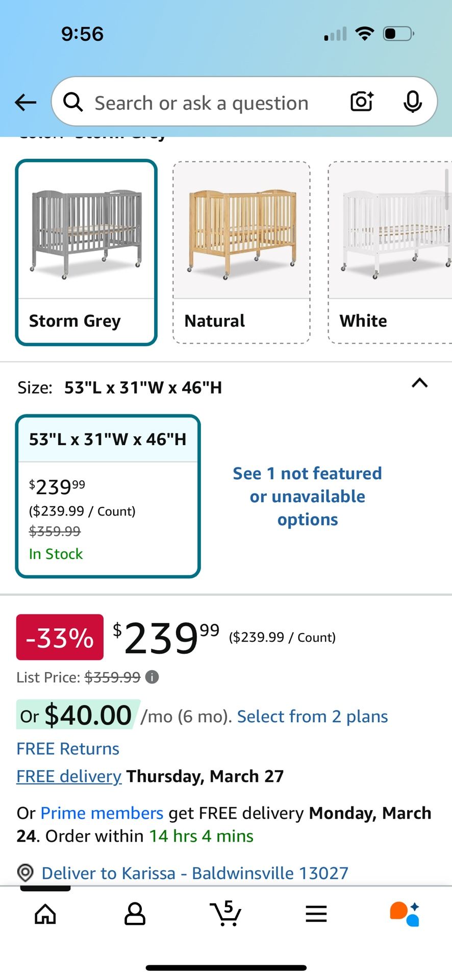Open See 1 not featured options
The width and height of the screenshot is (452, 980).
[x=308, y=496]
